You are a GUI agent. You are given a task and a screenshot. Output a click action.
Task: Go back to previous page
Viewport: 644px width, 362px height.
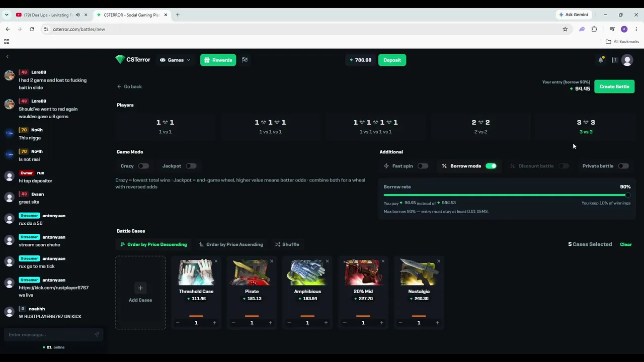pyautogui.click(x=129, y=86)
